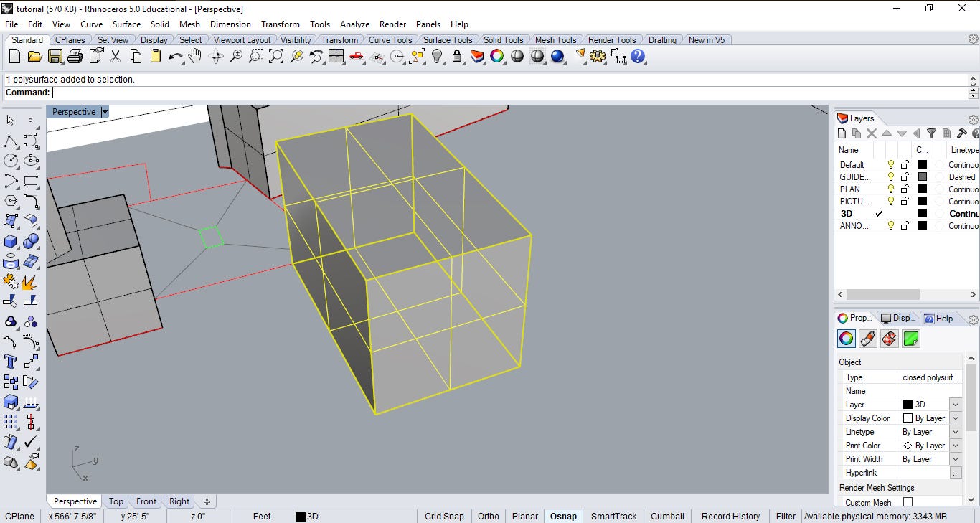Switch to the Top viewport tab

(x=116, y=501)
